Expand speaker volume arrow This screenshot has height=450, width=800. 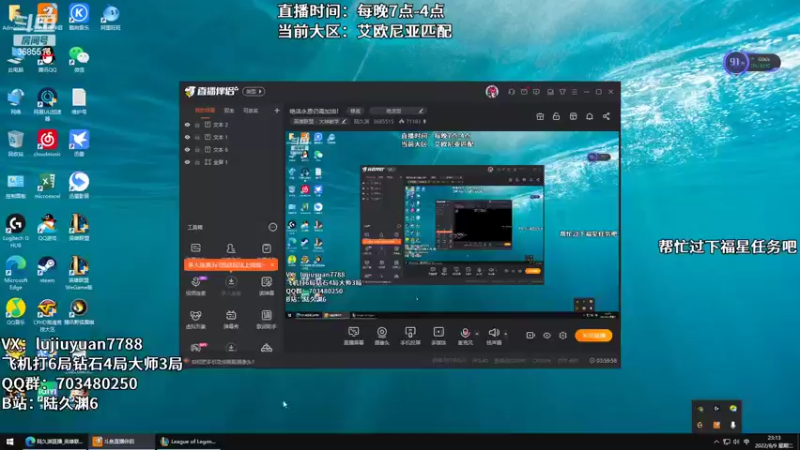[x=506, y=334]
